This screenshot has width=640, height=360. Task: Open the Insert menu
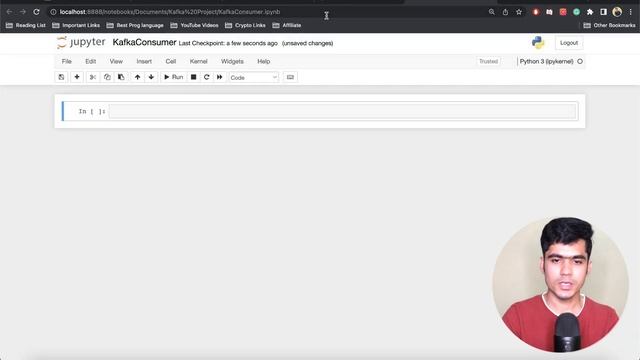[144, 61]
